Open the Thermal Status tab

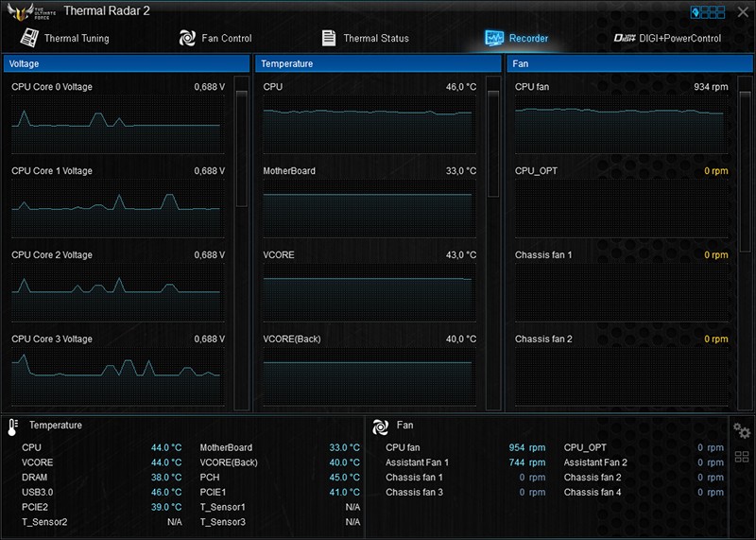pos(365,38)
